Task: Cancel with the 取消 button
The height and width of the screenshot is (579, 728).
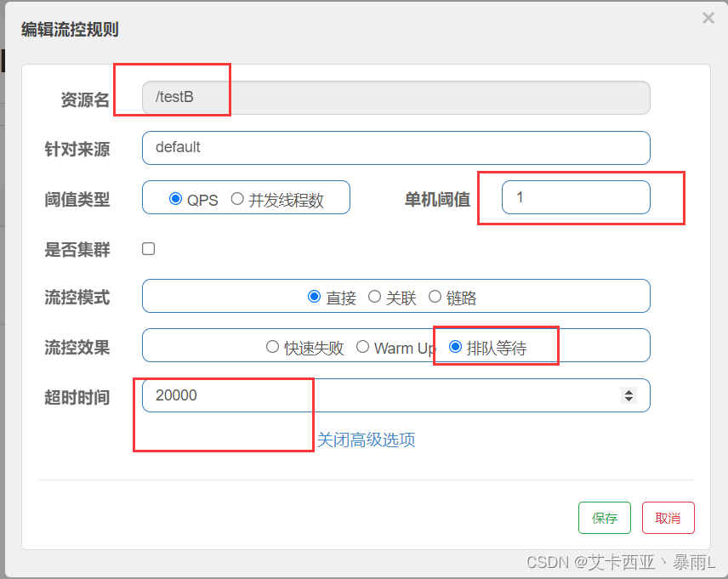Action: (668, 518)
